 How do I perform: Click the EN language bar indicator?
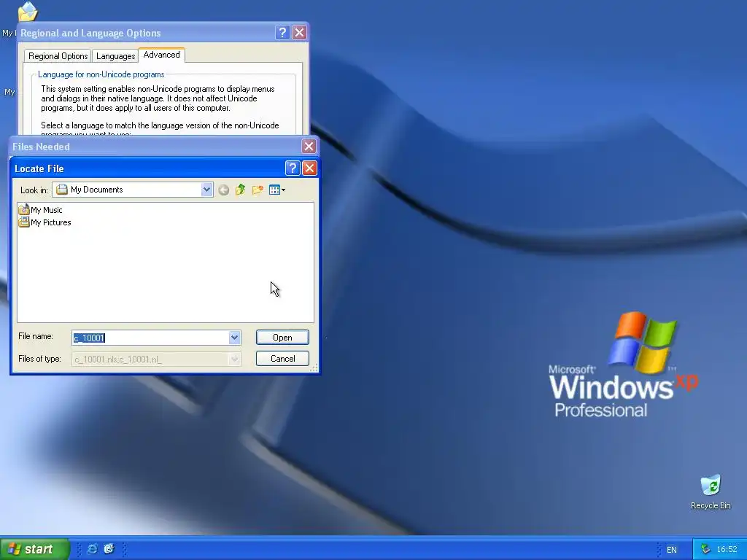tap(672, 550)
